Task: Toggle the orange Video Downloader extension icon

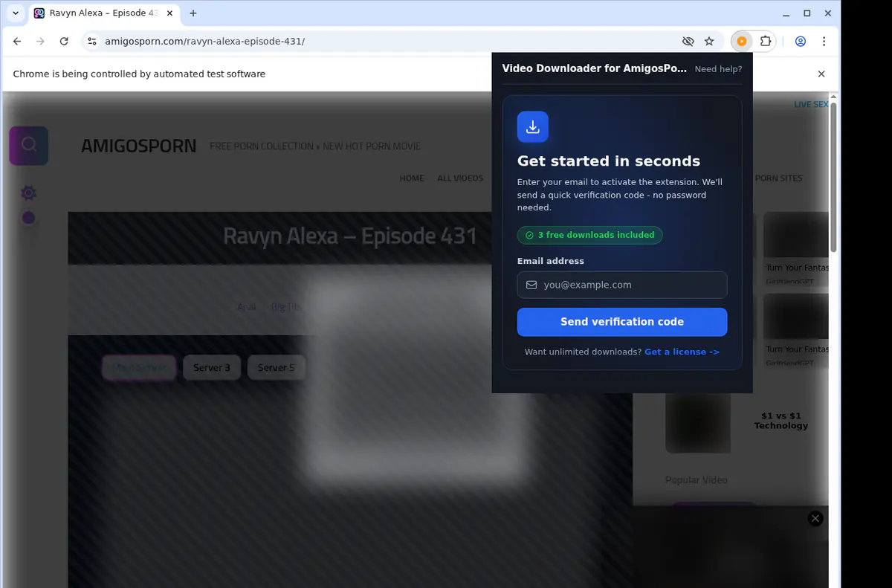Action: tap(742, 42)
